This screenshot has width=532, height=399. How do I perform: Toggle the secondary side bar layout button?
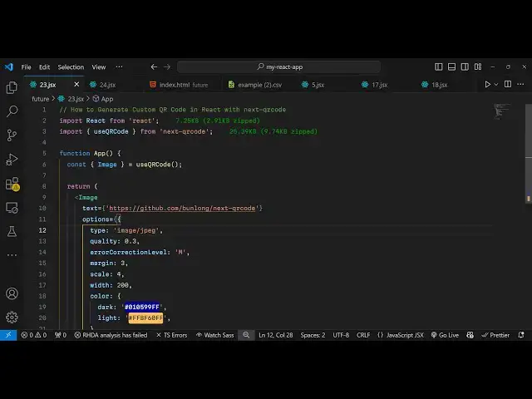point(465,66)
